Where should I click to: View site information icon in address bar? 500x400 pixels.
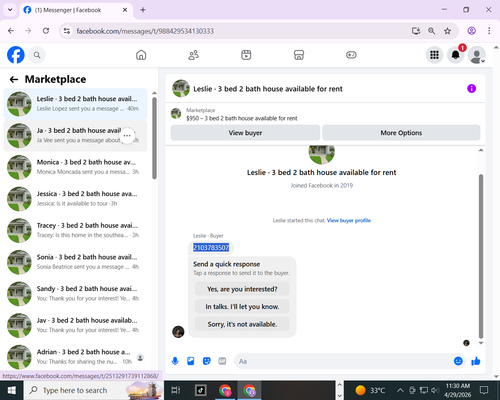[x=67, y=31]
